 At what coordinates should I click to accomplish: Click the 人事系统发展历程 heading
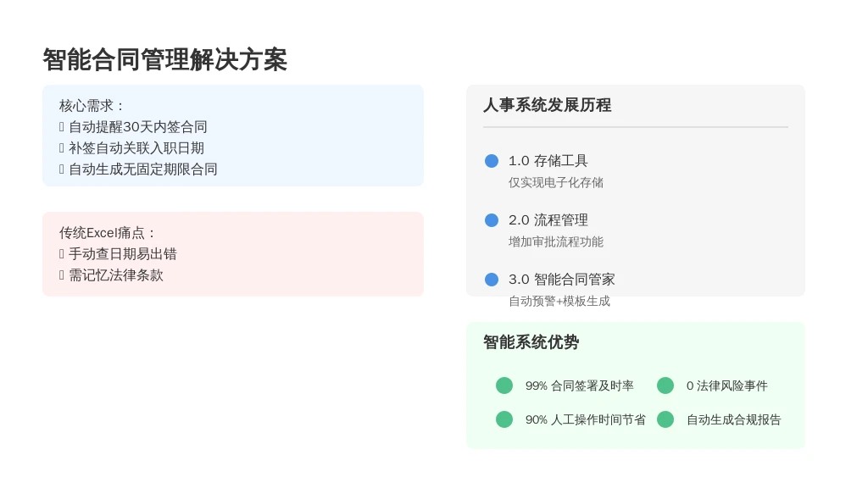(547, 105)
